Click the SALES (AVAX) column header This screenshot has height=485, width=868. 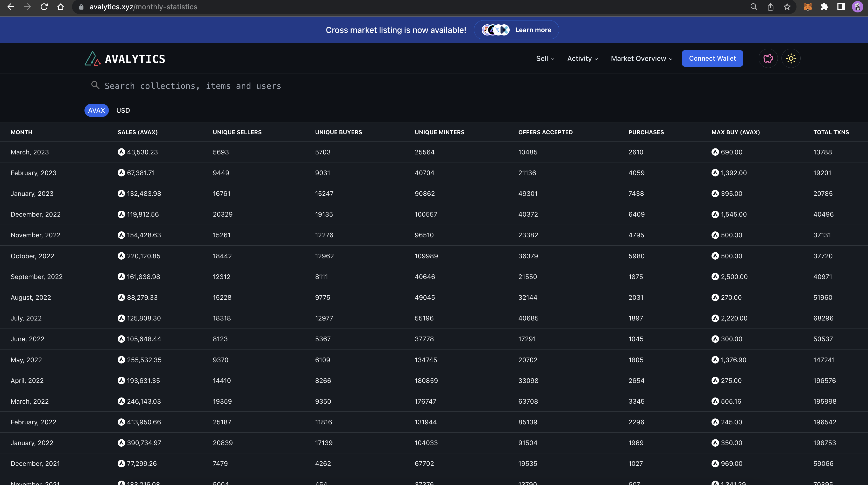(x=138, y=132)
